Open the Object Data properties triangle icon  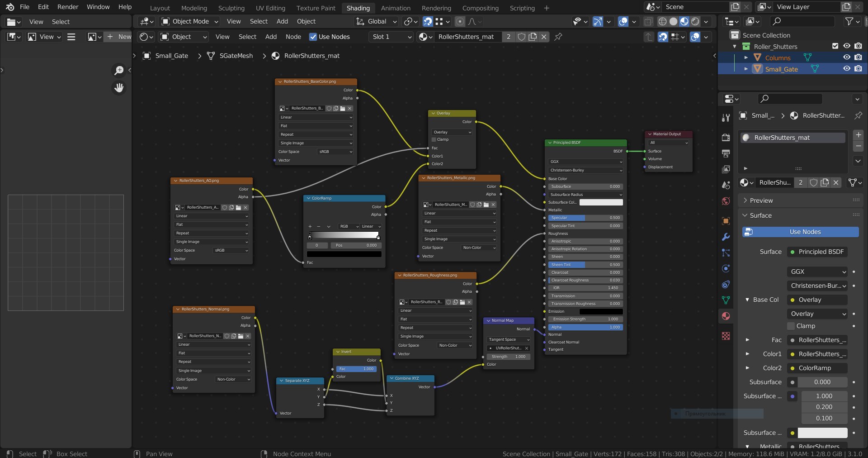(x=726, y=300)
